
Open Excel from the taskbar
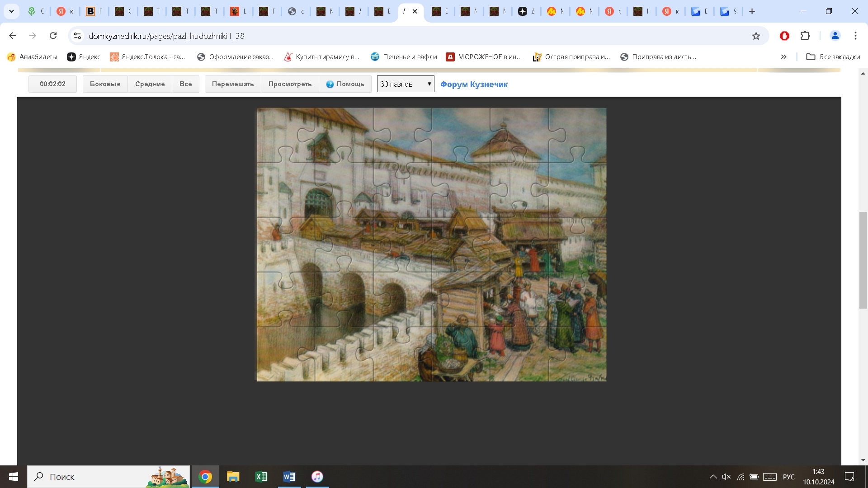[x=261, y=477]
